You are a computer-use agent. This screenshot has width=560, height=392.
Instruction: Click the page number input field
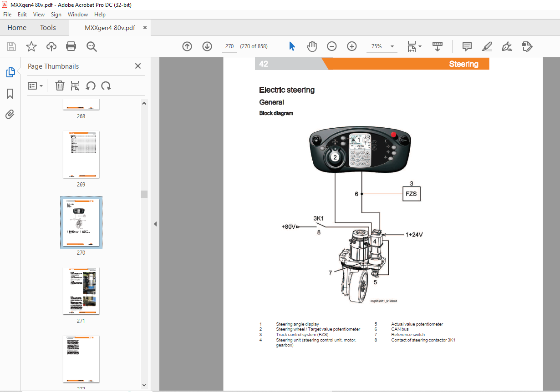click(x=229, y=46)
